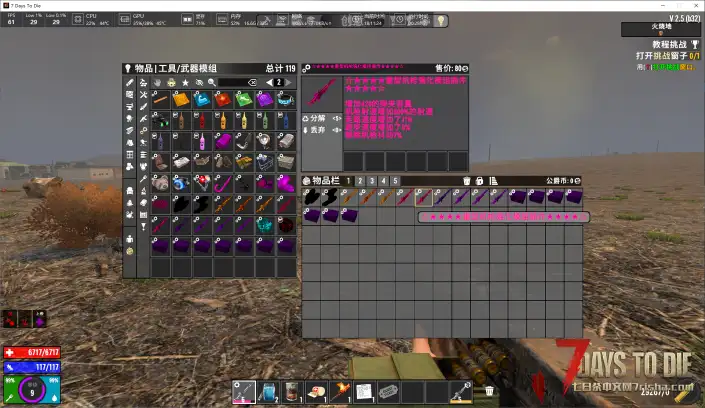Click the trash icon in backpack header
Screen dimensions: 705x408
click(466, 180)
